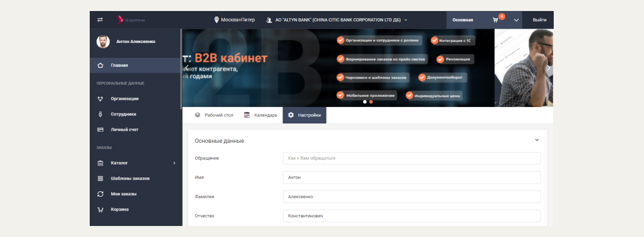Click the Каталог clipboard icon
The width and height of the screenshot is (644, 237).
click(100, 163)
